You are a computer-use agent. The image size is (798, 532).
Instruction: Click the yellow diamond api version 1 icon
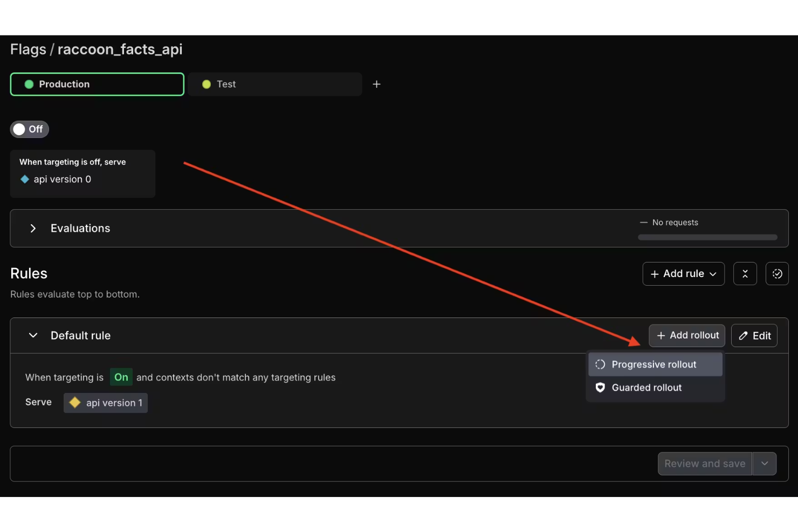pos(75,403)
